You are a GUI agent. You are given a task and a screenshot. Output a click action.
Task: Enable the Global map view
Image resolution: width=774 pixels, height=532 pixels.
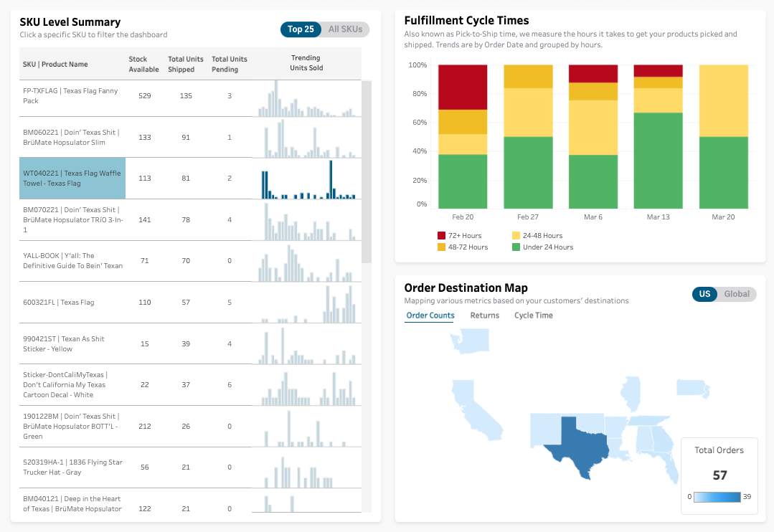tap(738, 294)
